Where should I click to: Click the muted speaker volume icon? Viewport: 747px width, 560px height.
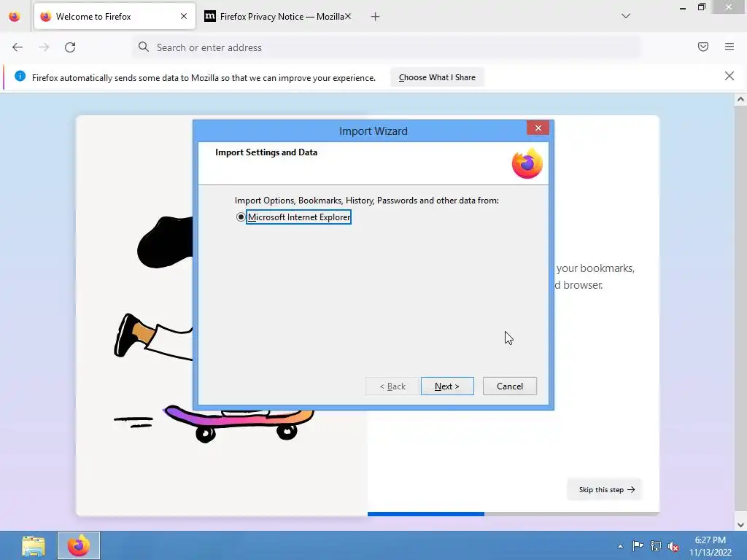(x=673, y=546)
